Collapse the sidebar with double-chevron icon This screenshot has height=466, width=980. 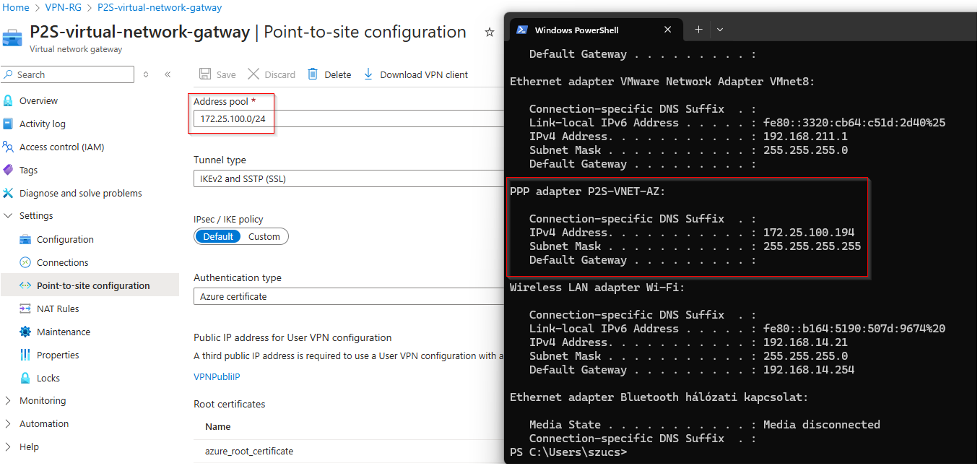[168, 74]
